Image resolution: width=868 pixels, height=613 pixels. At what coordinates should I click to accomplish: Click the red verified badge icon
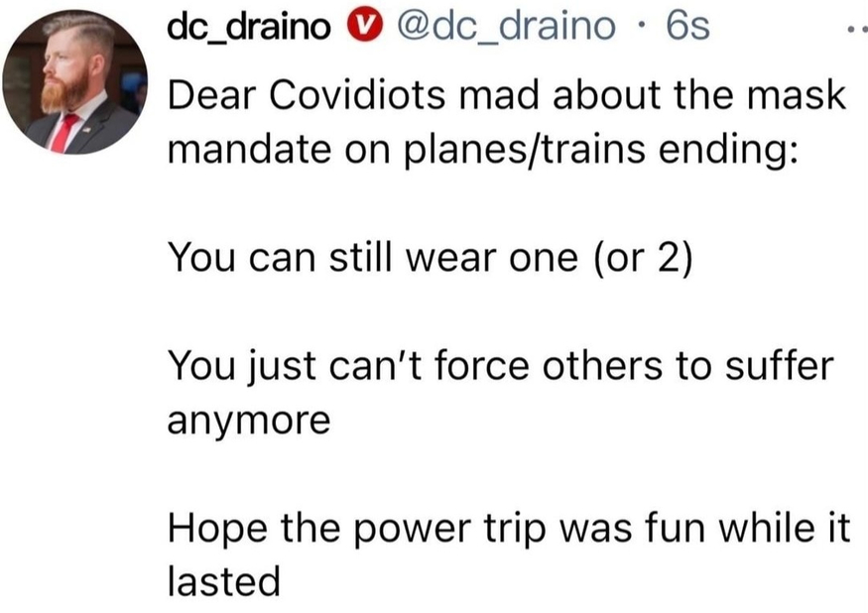365,27
